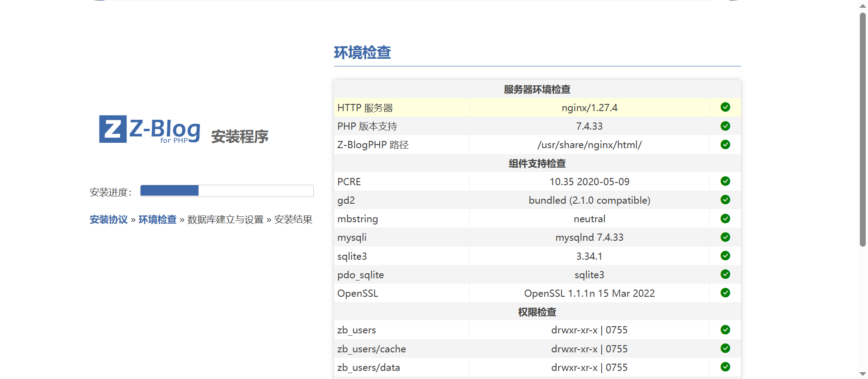The image size is (868, 379).
Task: Click the 服务器环境检查 section header
Action: point(537,89)
